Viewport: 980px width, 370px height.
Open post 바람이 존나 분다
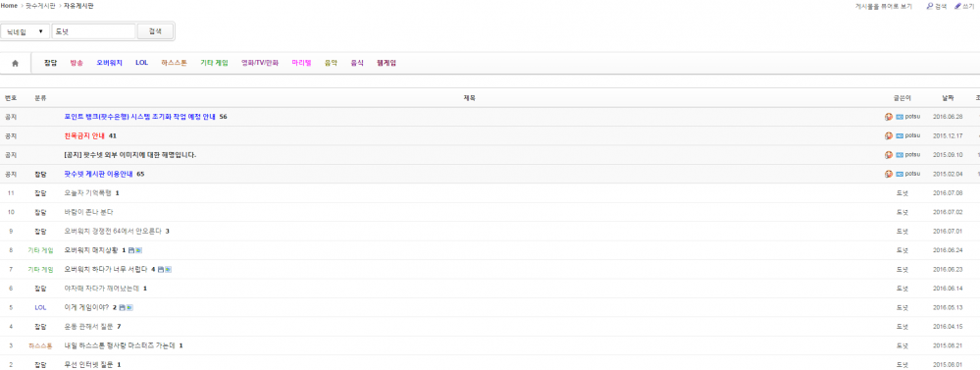(x=88, y=212)
